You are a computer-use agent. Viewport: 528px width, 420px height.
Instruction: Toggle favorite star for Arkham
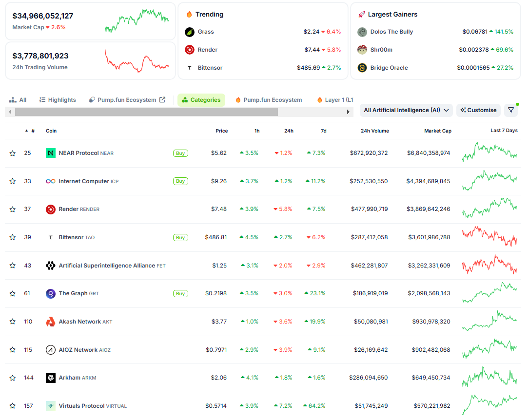pos(13,378)
